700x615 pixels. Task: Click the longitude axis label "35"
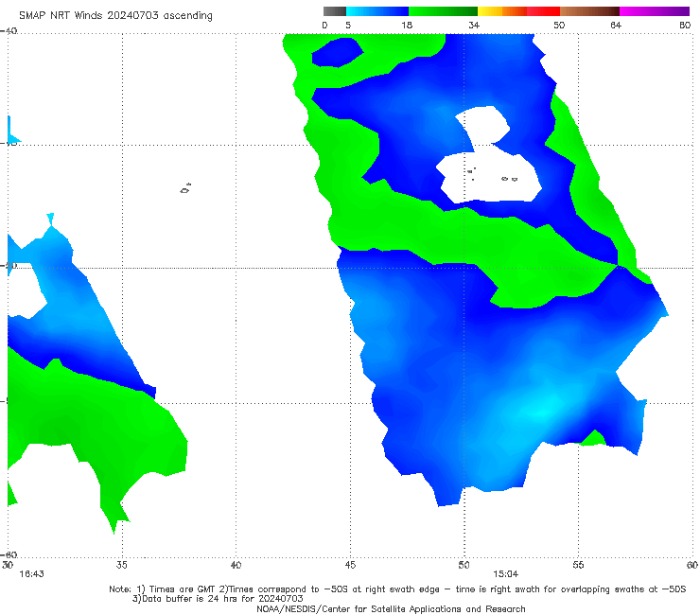click(121, 565)
